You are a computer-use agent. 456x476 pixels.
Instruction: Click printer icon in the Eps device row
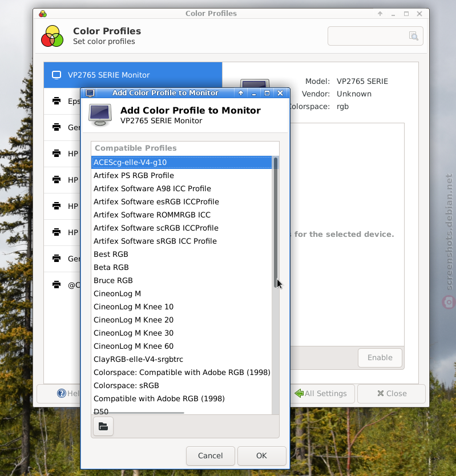57,101
